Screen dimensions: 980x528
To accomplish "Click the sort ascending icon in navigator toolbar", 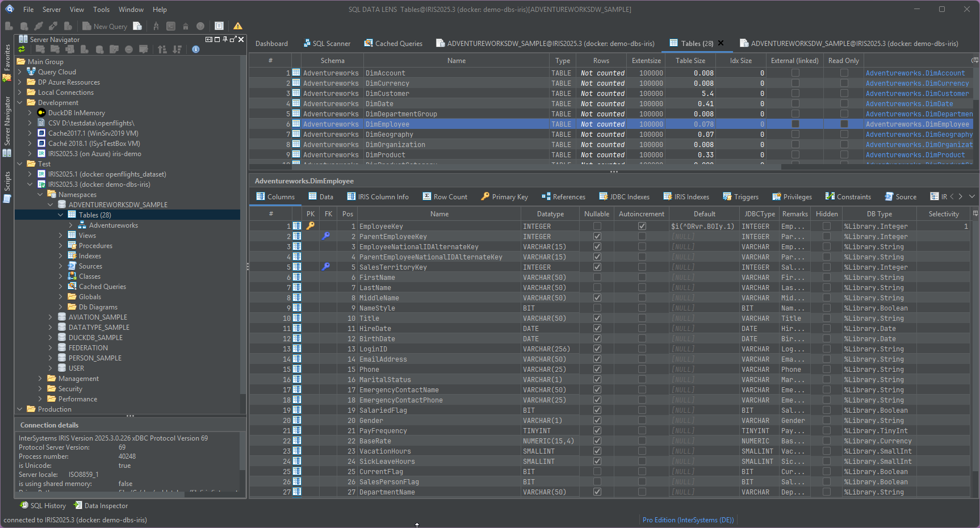I will click(x=162, y=49).
